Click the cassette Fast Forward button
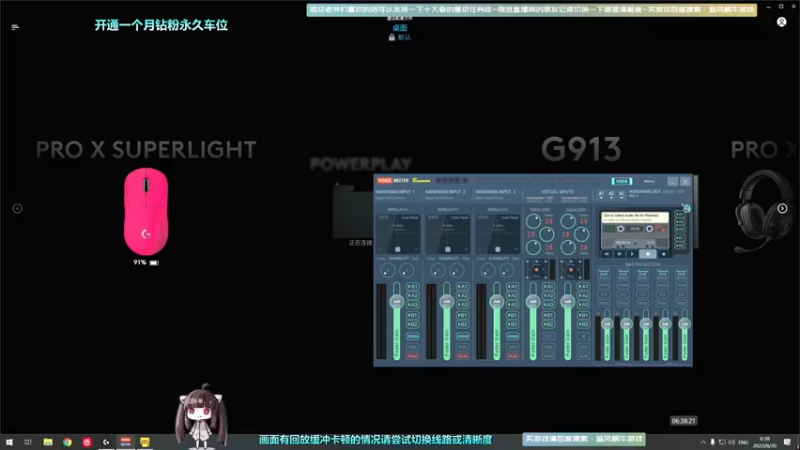Screen dimensions: 800x450 [x=619, y=254]
